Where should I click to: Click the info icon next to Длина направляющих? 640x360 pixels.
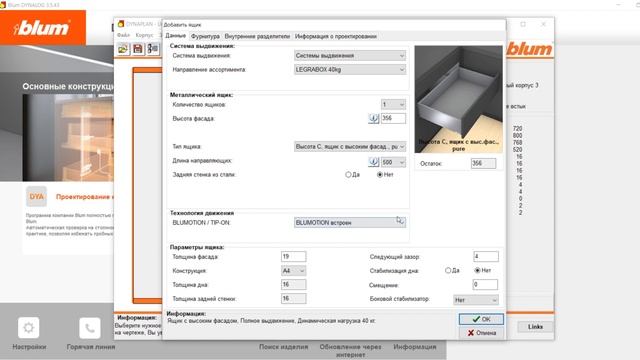[x=373, y=162]
